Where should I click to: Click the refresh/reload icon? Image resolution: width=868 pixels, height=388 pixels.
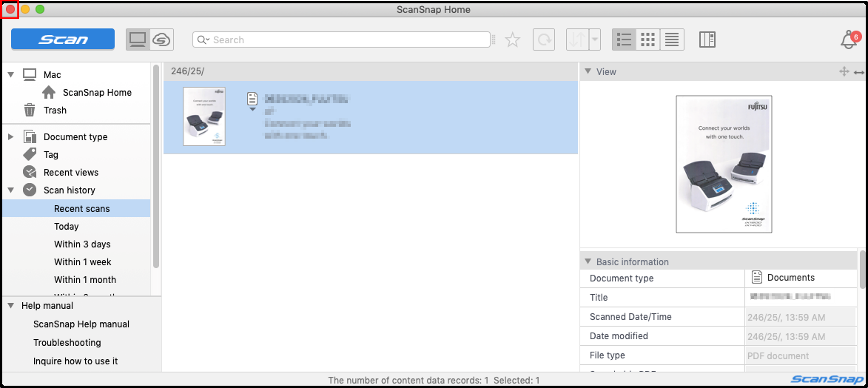[x=544, y=39]
